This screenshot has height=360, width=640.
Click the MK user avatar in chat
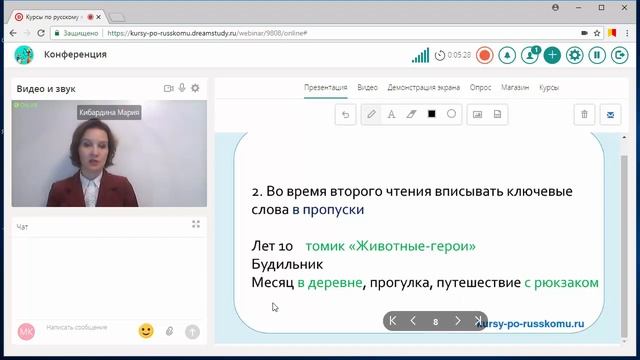[x=26, y=331]
